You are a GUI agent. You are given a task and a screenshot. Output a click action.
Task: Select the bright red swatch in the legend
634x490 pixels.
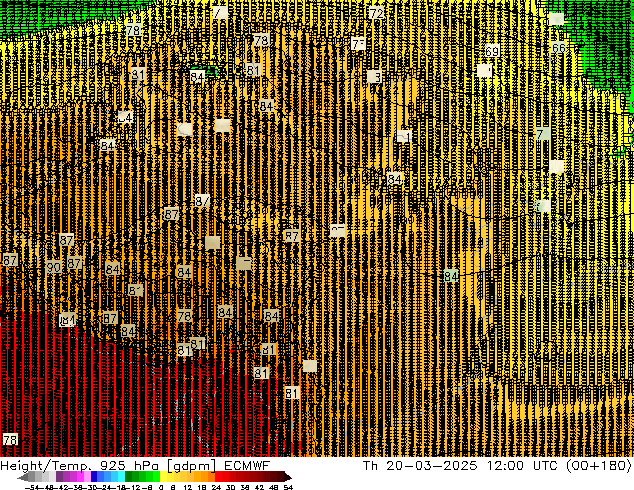(x=218, y=477)
